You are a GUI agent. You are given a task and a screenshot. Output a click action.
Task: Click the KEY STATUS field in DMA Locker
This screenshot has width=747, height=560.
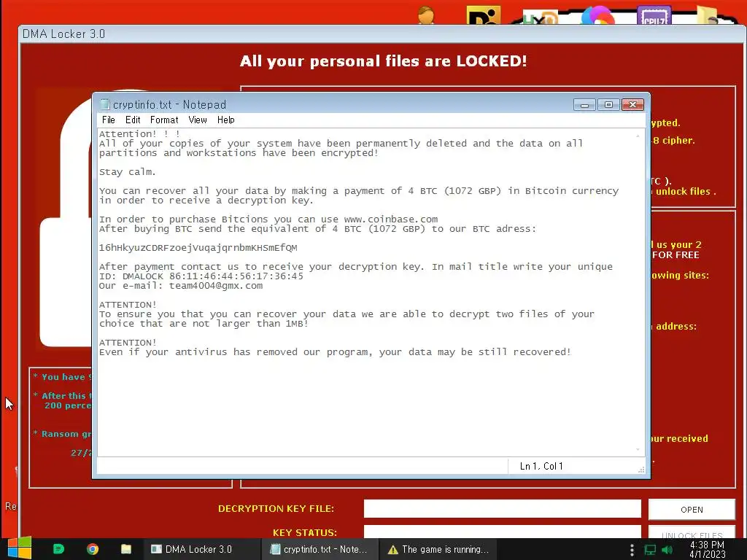pyautogui.click(x=502, y=532)
